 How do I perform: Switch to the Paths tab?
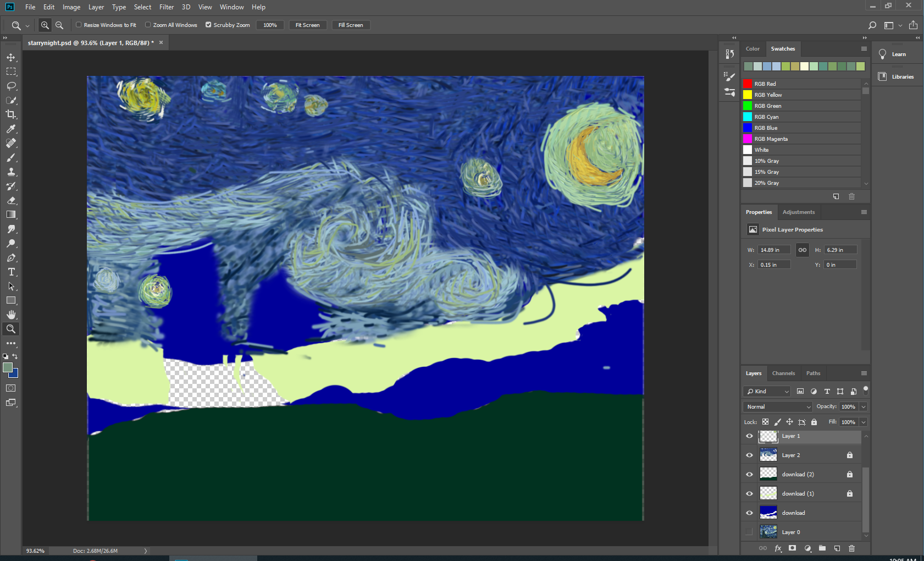[x=813, y=373]
